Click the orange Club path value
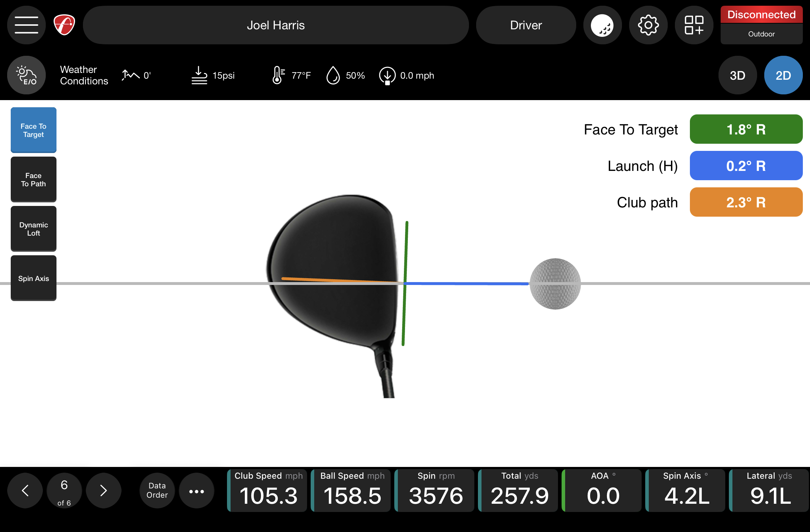Screen dimensions: 810x532 [x=746, y=202]
